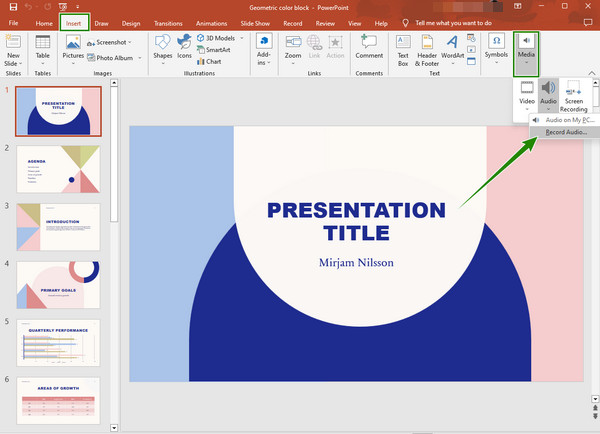Insert a Text Box
Viewport: 600px width, 434px height.
tap(403, 51)
